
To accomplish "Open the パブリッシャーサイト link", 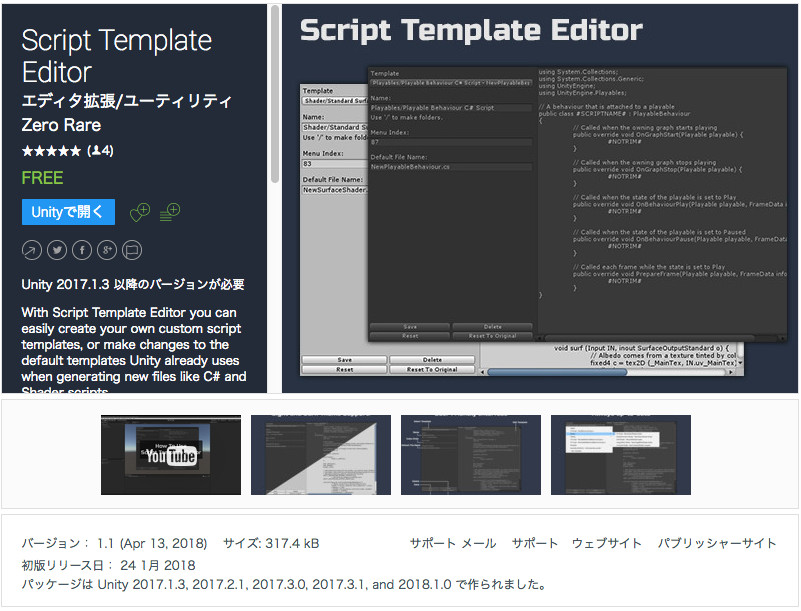I will [717, 543].
